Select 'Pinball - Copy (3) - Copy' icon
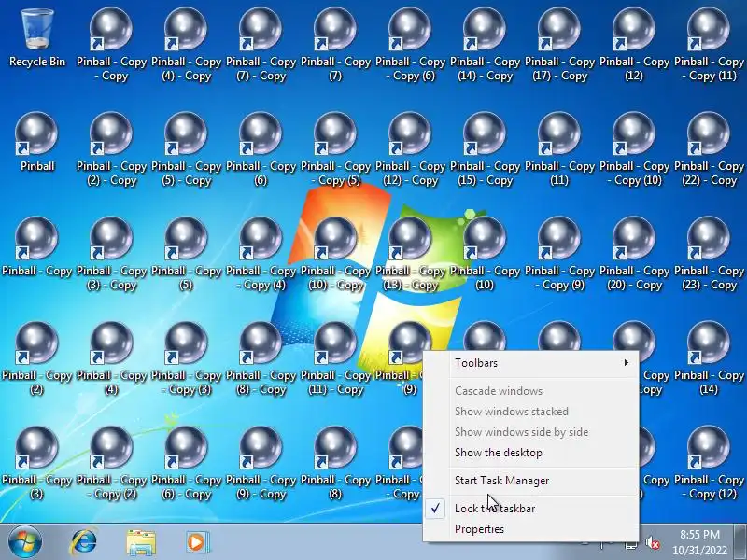This screenshot has width=747, height=560. click(111, 253)
